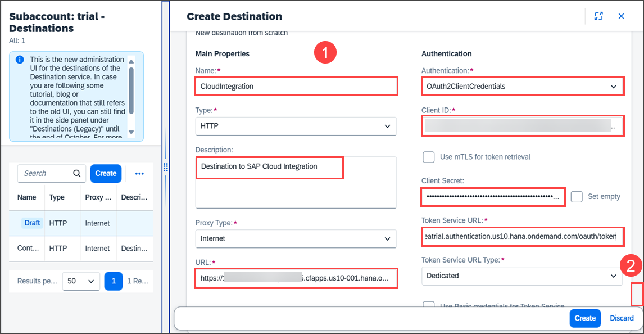Click the Descri... column header
The width and height of the screenshot is (644, 334).
(134, 197)
